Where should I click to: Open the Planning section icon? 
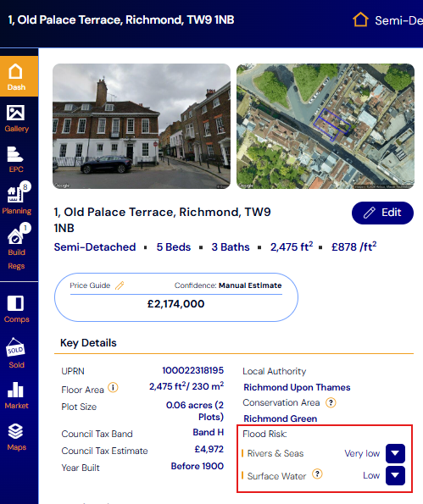pos(16,195)
